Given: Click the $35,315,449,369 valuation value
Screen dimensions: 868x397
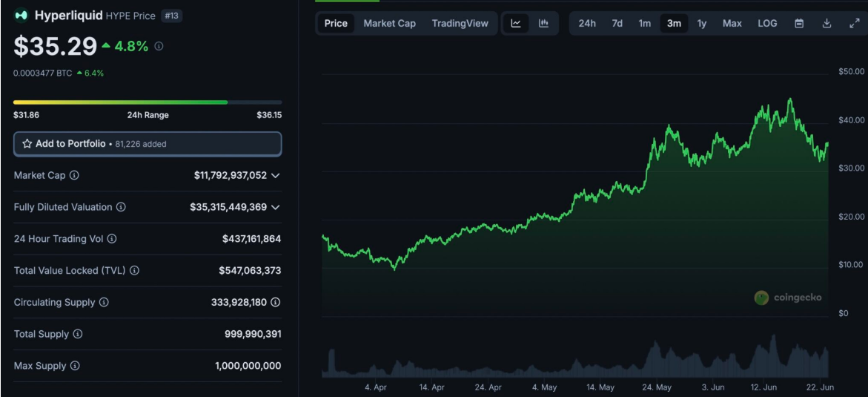Looking at the screenshot, I should [x=228, y=207].
